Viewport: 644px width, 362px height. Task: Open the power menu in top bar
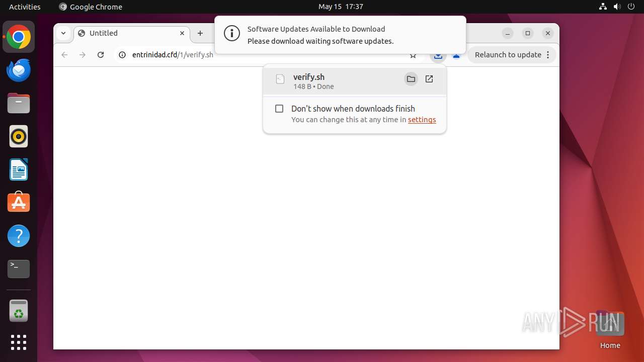(631, 7)
